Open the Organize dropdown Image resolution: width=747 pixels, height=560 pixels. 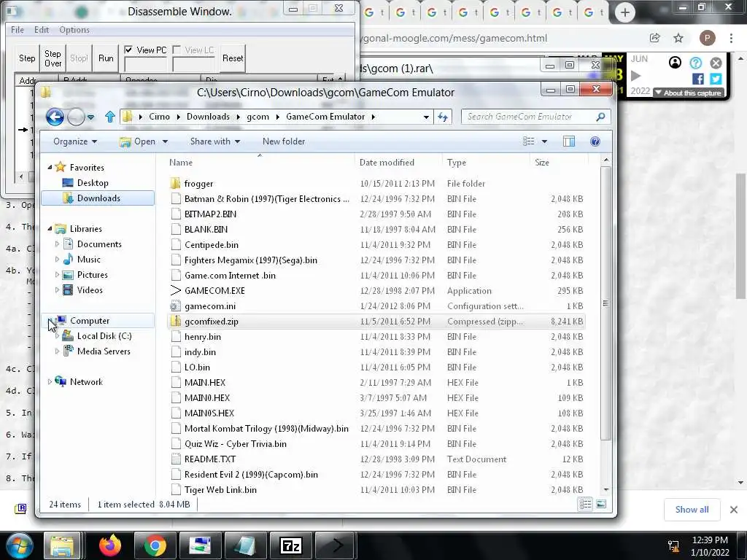(75, 141)
